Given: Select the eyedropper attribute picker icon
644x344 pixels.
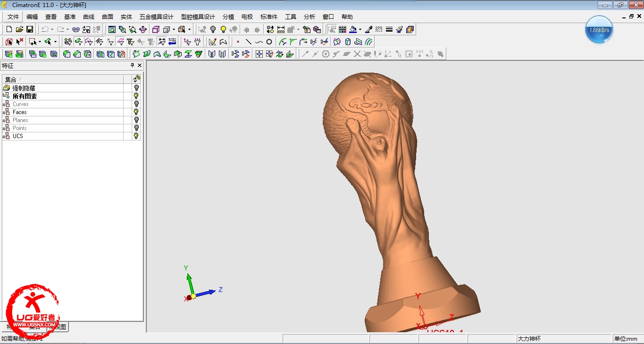Looking at the screenshot, I should coord(368,29).
